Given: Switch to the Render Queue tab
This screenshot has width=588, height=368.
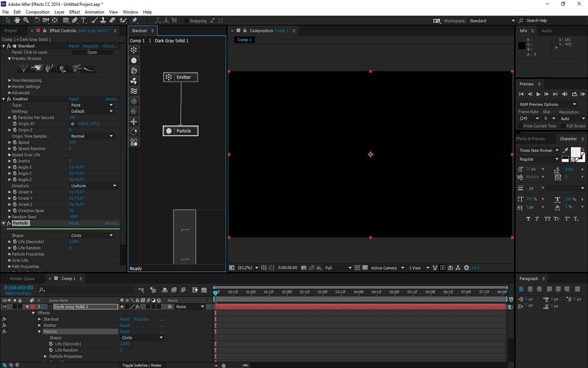Looking at the screenshot, I should tap(22, 279).
